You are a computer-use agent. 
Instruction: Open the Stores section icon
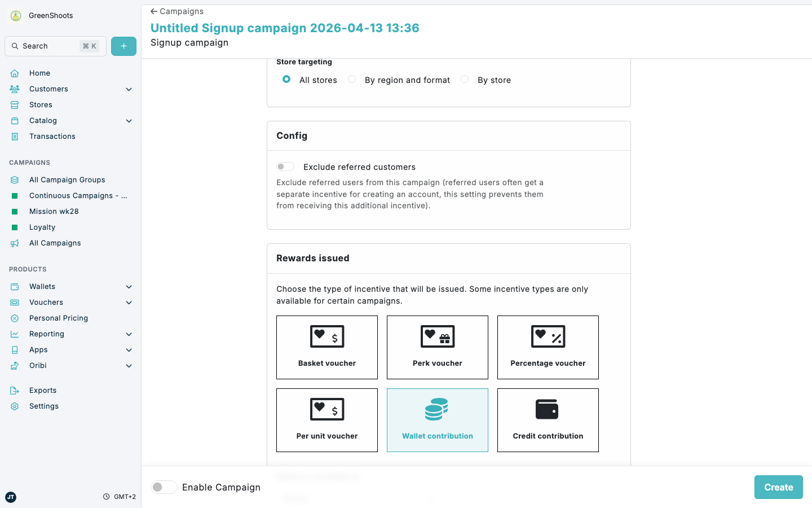tap(15, 104)
